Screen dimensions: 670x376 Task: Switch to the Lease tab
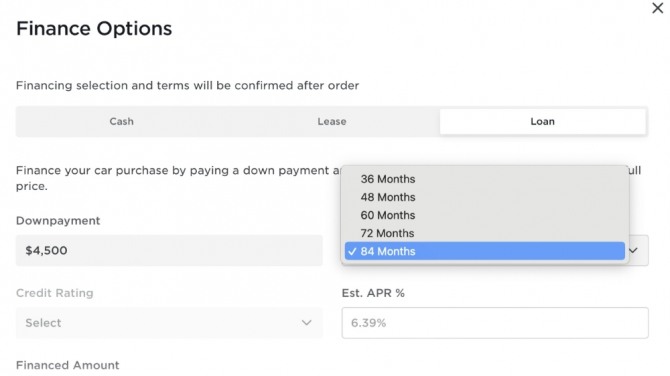tap(332, 121)
